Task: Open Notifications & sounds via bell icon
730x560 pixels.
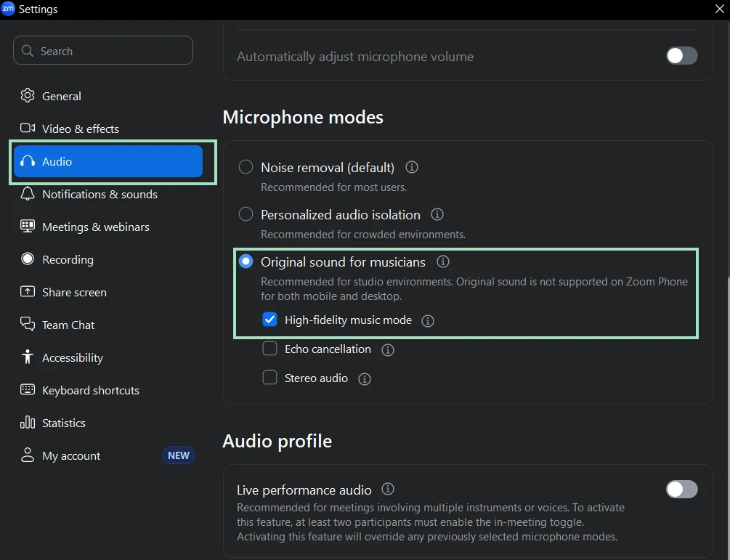Action: coord(27,194)
